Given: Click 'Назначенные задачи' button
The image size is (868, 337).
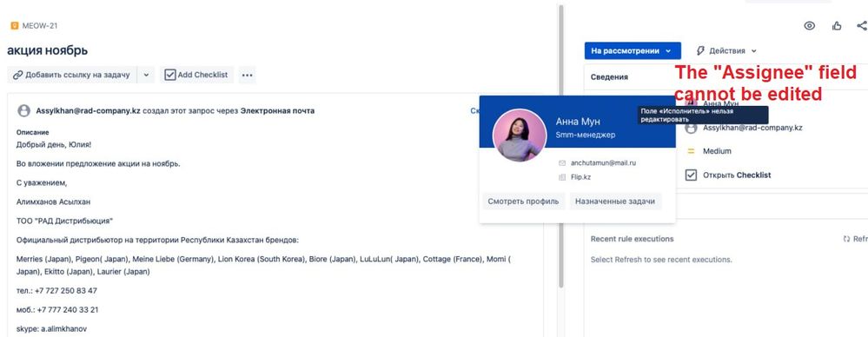Looking at the screenshot, I should [x=615, y=202].
